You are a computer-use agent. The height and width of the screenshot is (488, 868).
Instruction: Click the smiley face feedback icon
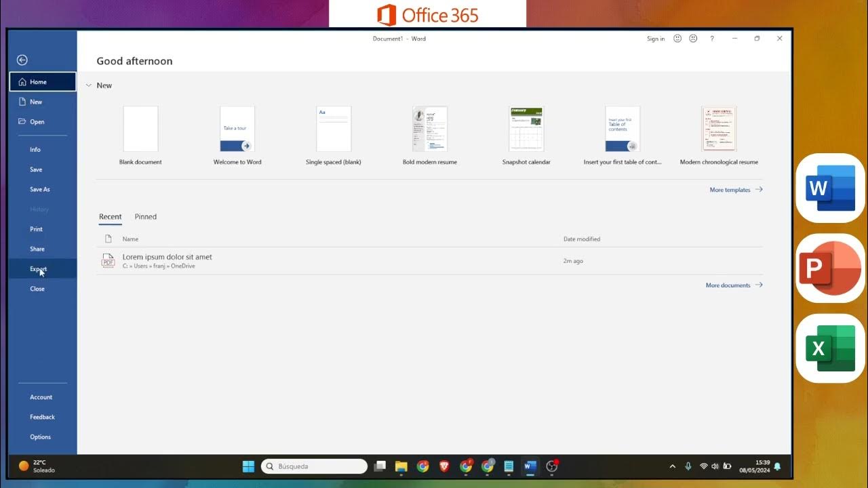(677, 39)
